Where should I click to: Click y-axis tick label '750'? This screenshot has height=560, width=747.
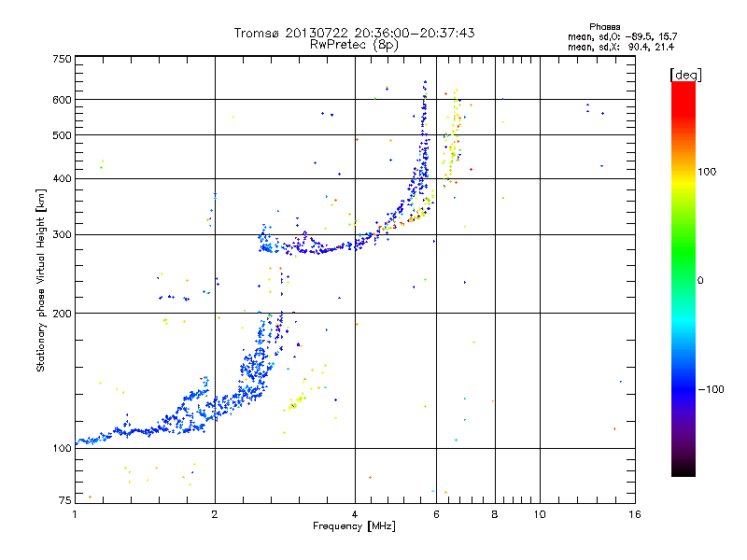[x=62, y=59]
